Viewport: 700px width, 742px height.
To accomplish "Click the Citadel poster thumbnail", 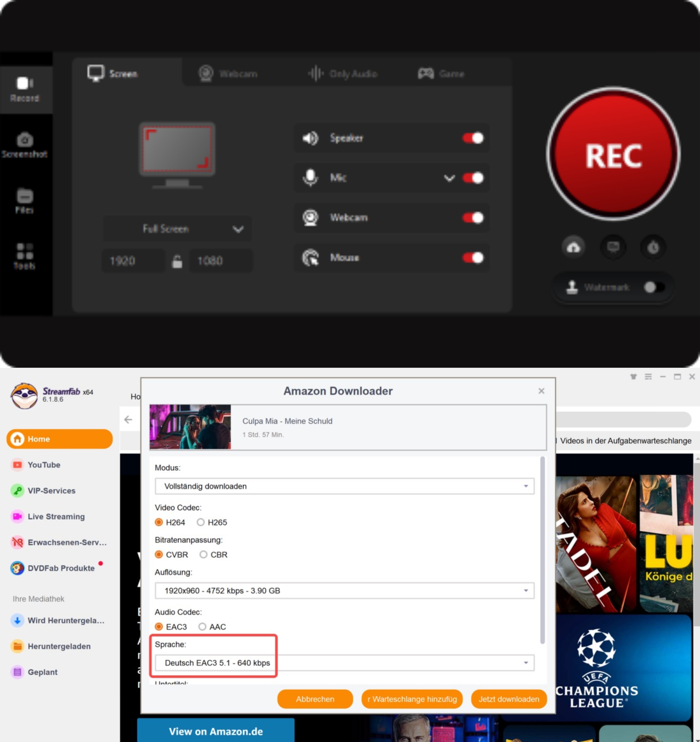I will (596, 544).
